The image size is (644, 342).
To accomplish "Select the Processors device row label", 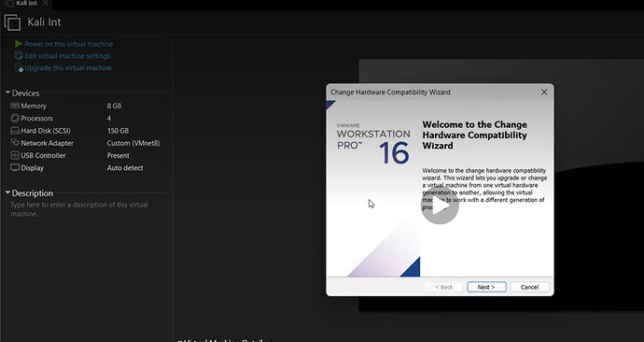I will point(37,118).
